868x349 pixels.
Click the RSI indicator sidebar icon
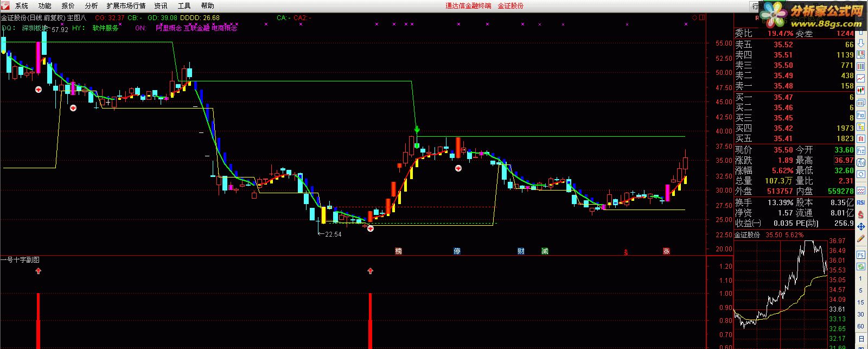[x=860, y=202]
